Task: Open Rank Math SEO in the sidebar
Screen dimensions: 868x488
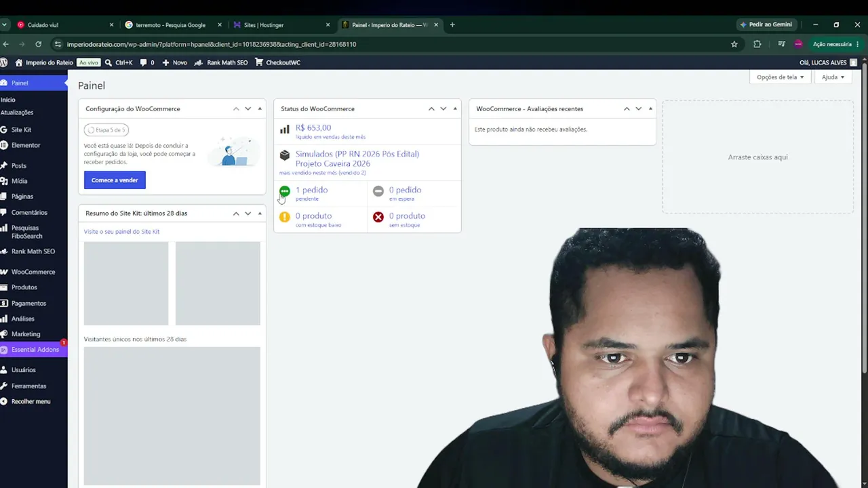Action: pos(34,251)
